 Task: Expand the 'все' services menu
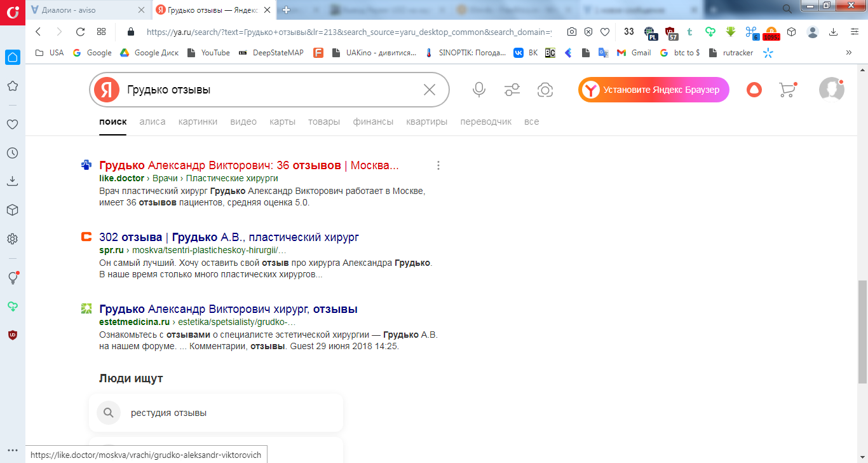532,121
